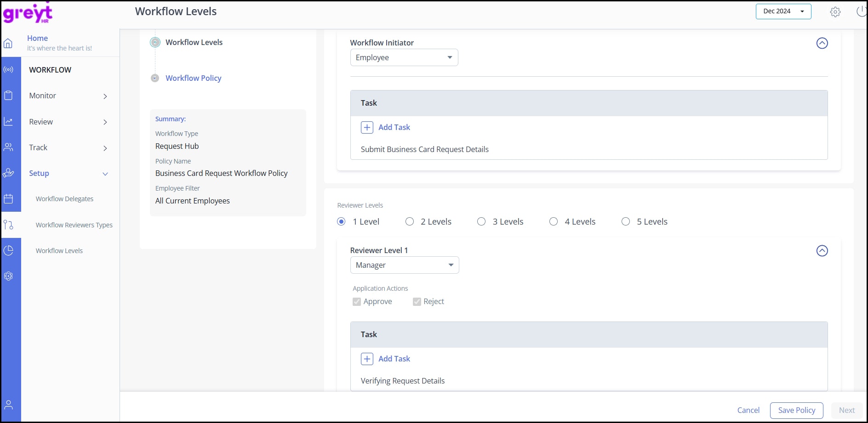Open the Workflow Initiator Employee dropdown

coord(404,57)
